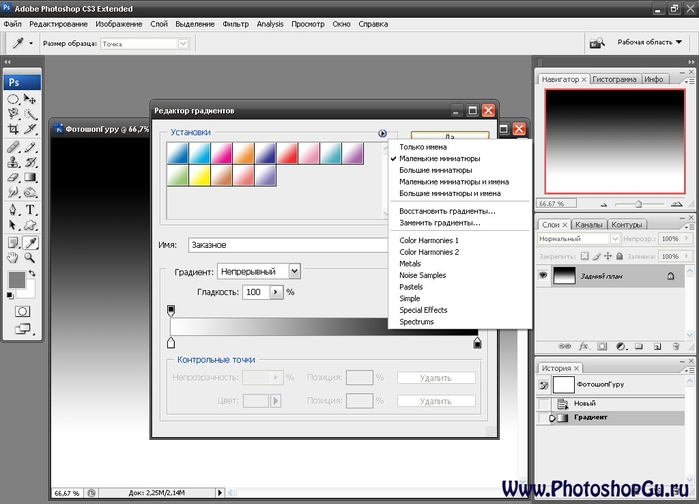699x504 pixels.
Task: Select the yellow gradient preset swatch
Action: [200, 175]
